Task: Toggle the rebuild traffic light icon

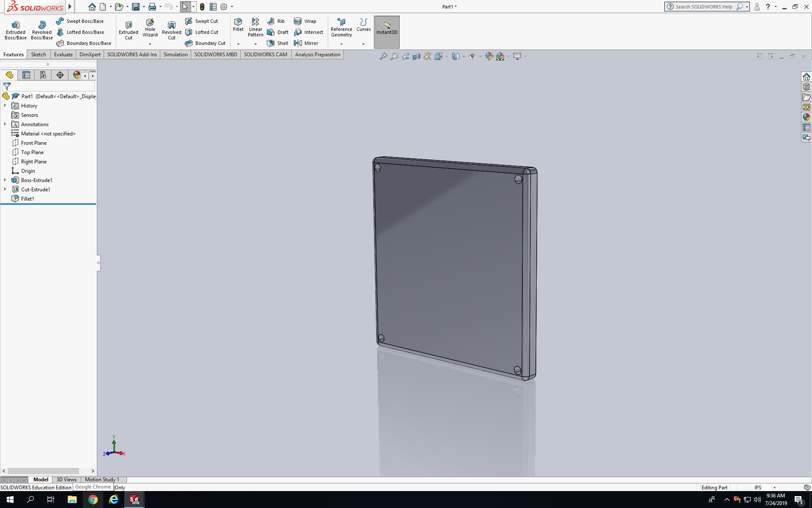Action: point(202,7)
